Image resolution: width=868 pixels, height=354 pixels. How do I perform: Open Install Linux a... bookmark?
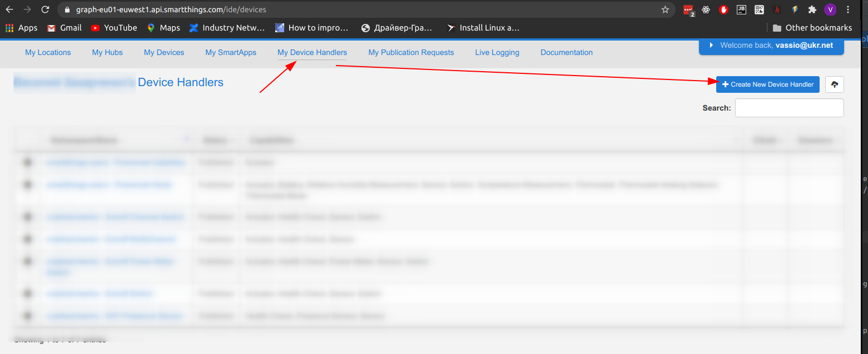pos(484,28)
